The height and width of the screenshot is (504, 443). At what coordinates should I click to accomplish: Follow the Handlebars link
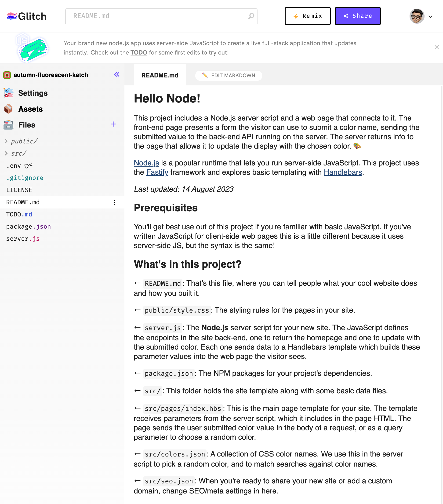click(x=343, y=172)
